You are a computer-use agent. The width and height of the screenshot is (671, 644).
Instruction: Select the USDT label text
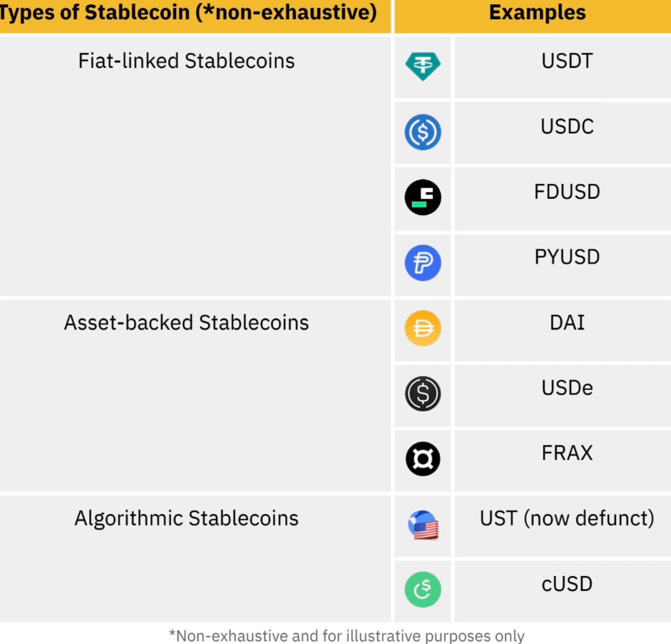click(567, 61)
